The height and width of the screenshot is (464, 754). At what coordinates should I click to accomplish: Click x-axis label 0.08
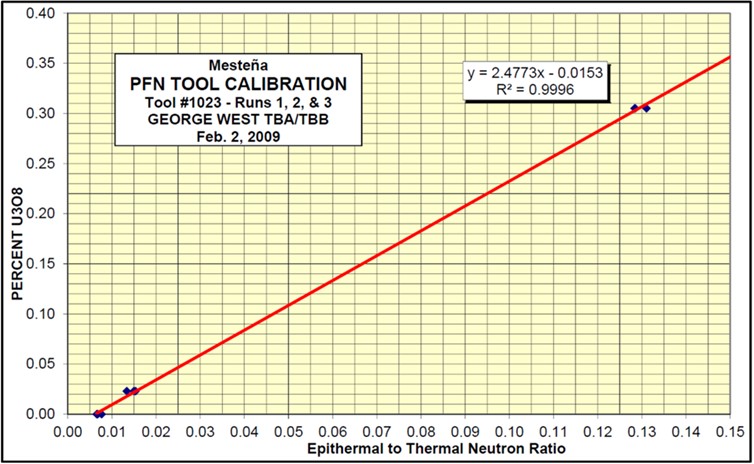coord(421,431)
